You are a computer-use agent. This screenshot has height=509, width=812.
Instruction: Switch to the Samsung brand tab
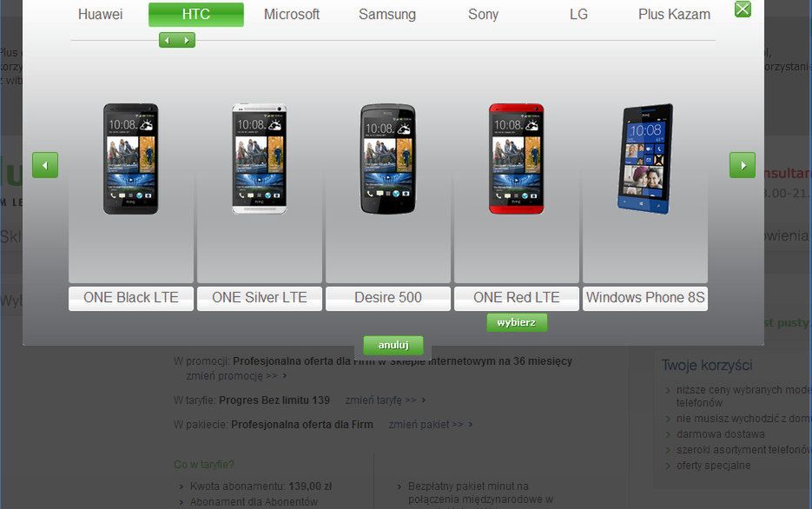387,14
